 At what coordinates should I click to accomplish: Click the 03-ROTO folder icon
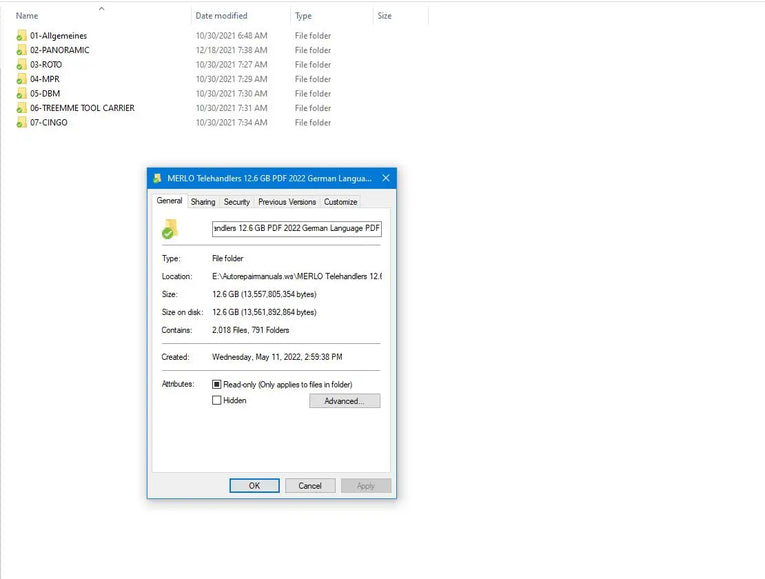(21, 64)
